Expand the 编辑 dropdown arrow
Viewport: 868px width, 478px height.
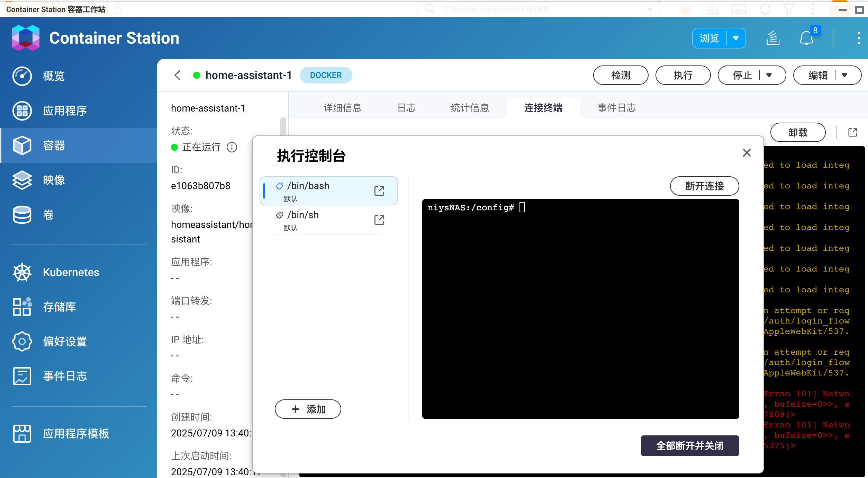pyautogui.click(x=844, y=75)
